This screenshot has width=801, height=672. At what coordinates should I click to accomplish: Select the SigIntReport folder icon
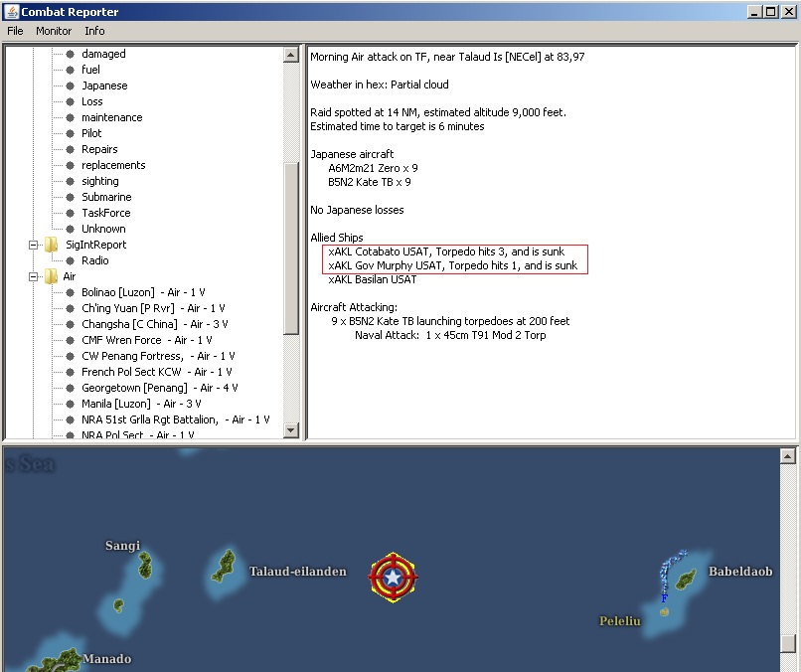[51, 245]
